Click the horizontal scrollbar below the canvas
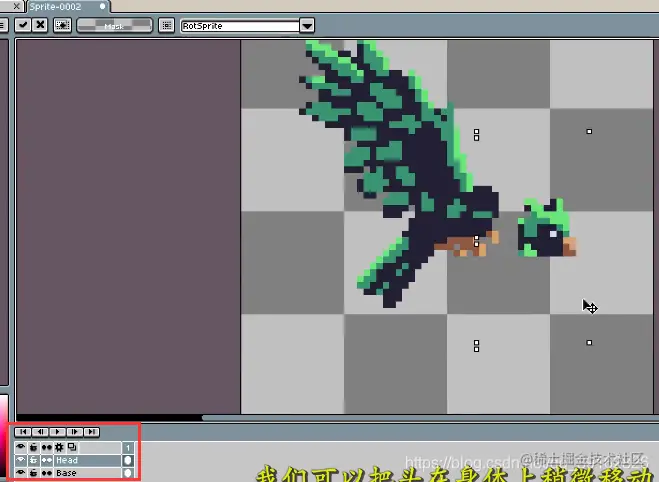The height and width of the screenshot is (482, 659). point(429,418)
